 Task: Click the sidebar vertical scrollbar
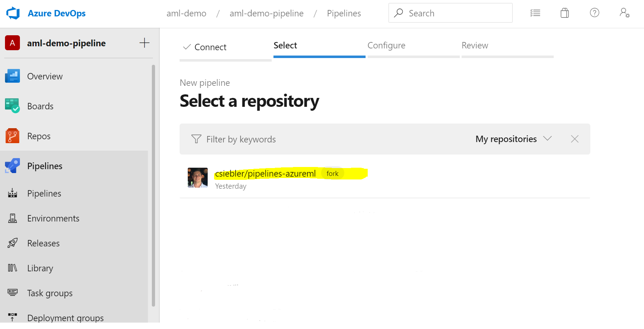[x=153, y=185]
